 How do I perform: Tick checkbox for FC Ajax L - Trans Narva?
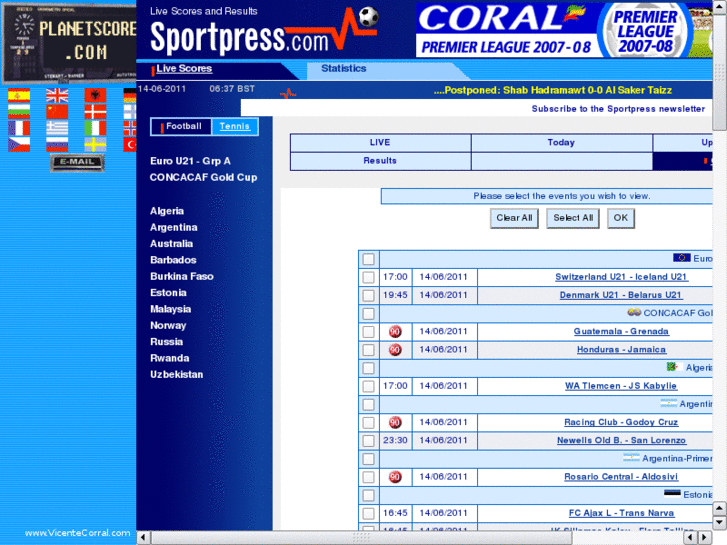pos(369,513)
